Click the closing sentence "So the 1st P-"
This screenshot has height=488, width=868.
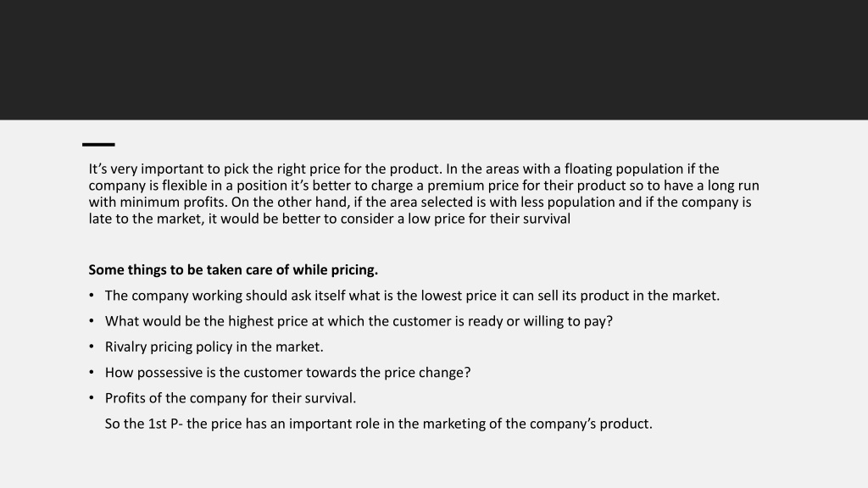pyautogui.click(x=379, y=424)
